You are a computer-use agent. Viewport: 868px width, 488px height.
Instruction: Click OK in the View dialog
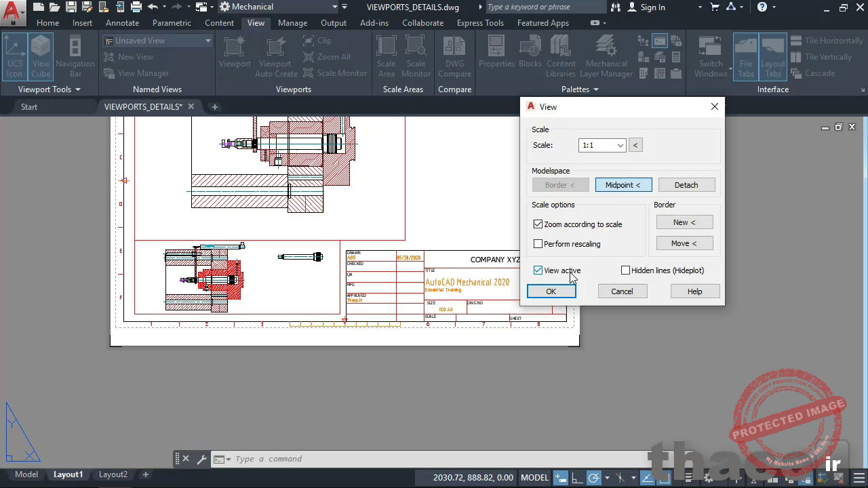551,291
